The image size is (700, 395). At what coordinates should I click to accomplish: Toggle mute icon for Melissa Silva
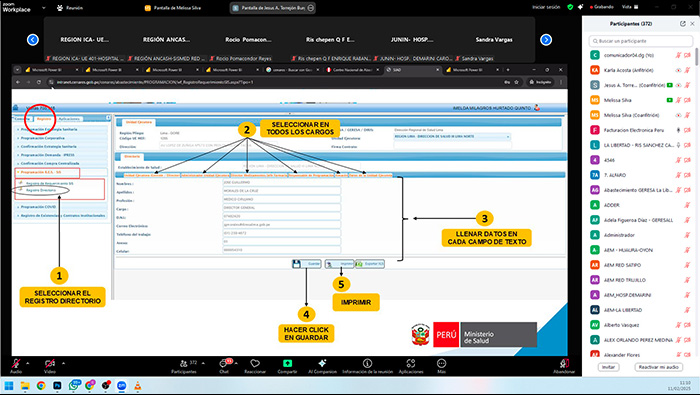(x=678, y=100)
